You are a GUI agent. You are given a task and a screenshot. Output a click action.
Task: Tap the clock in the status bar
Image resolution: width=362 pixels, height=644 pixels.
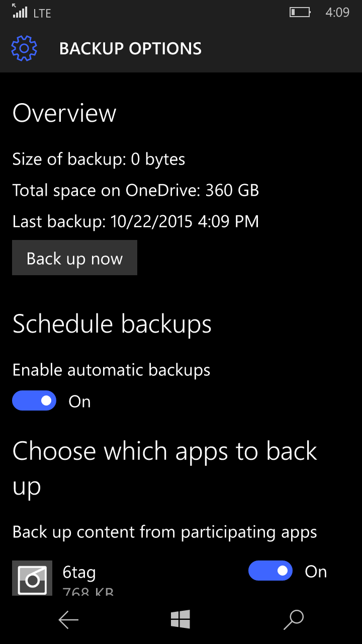tap(337, 13)
